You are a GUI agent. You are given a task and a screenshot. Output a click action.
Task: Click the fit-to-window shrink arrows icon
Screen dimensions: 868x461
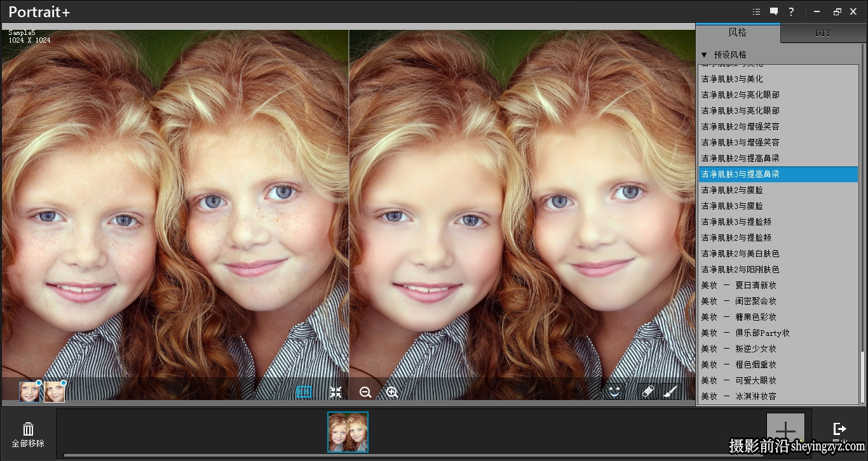pyautogui.click(x=336, y=392)
